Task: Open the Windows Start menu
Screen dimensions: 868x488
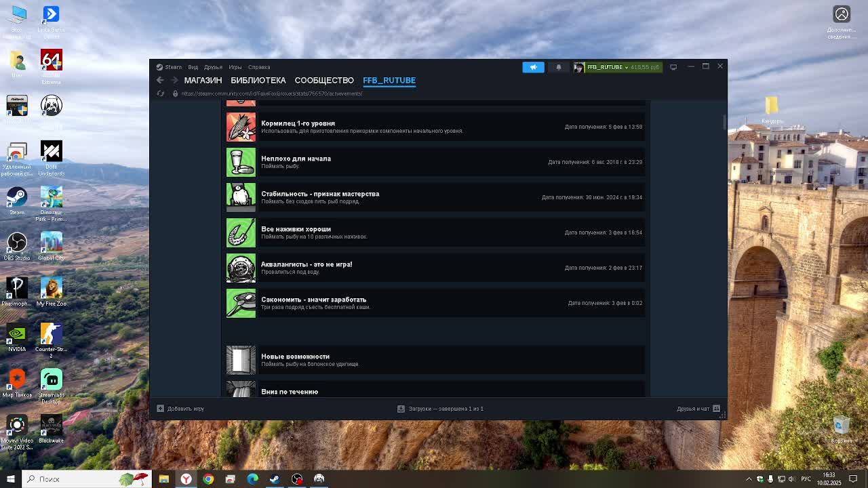Action: pos(11,479)
